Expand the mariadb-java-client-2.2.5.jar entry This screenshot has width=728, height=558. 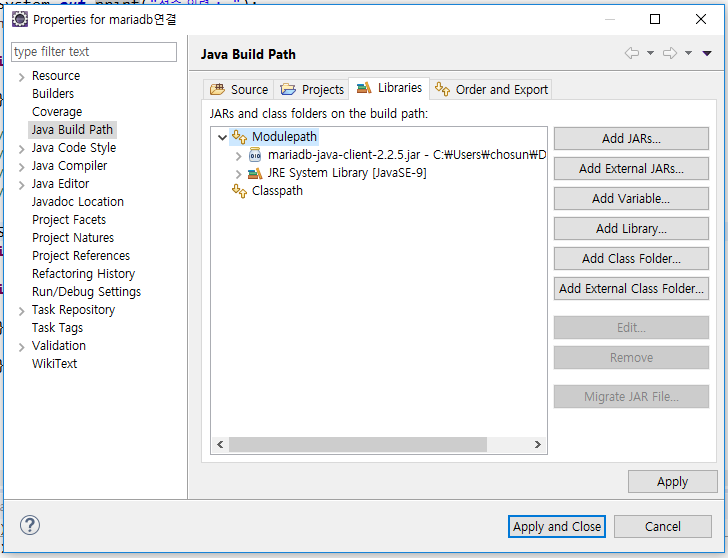239,156
